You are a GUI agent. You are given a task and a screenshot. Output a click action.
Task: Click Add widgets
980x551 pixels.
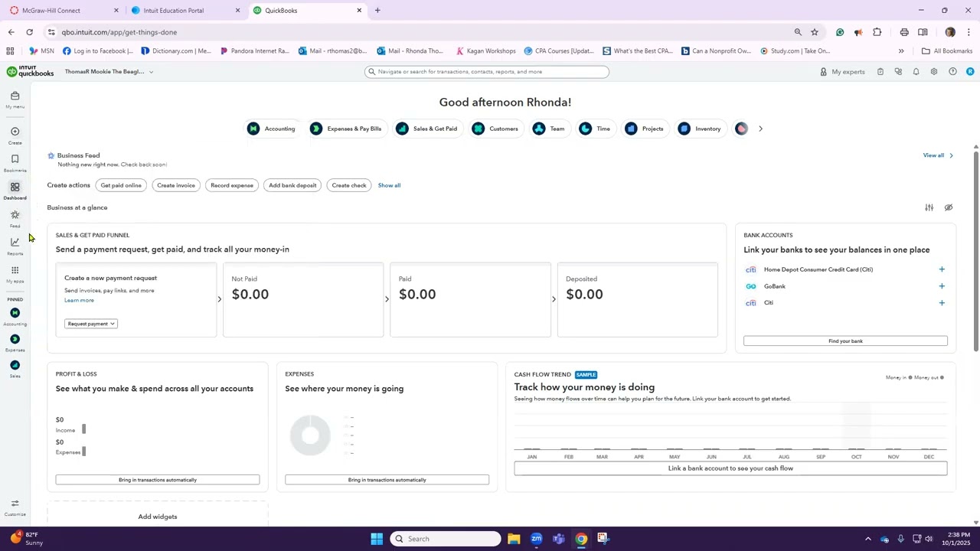click(x=158, y=517)
